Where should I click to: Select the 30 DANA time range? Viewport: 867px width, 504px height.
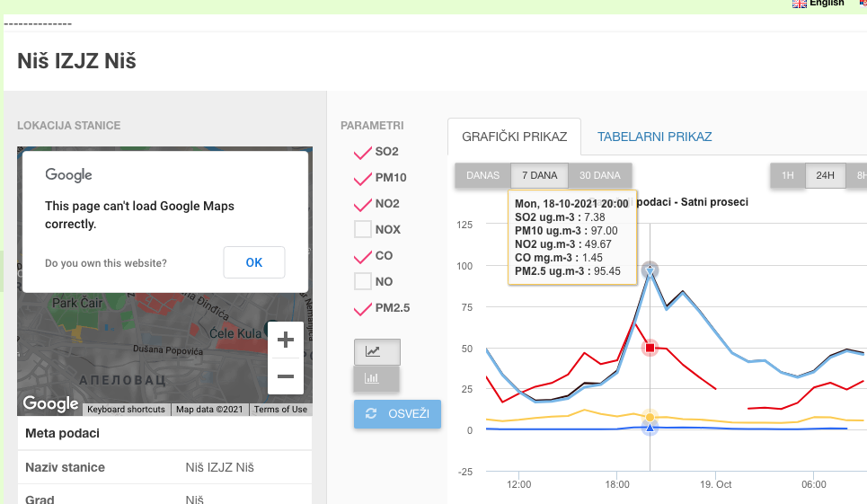pyautogui.click(x=599, y=175)
